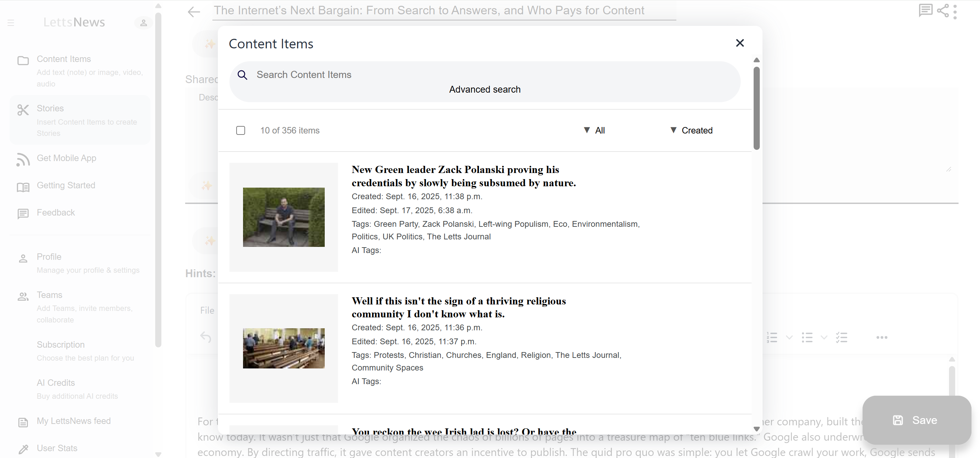The width and height of the screenshot is (980, 458).
Task: Click the Getting Started book icon
Action: click(x=23, y=187)
